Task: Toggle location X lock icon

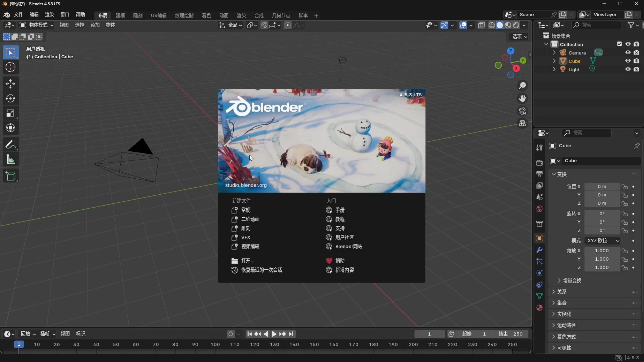Action: (x=624, y=187)
